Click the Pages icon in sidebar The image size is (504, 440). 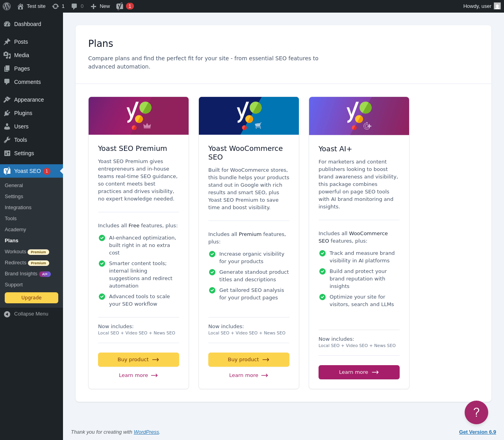7,69
